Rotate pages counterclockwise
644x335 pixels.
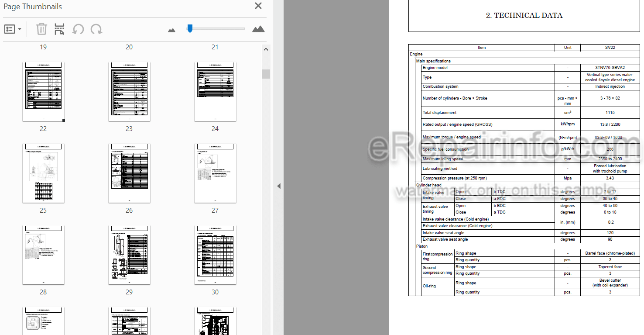coord(78,29)
